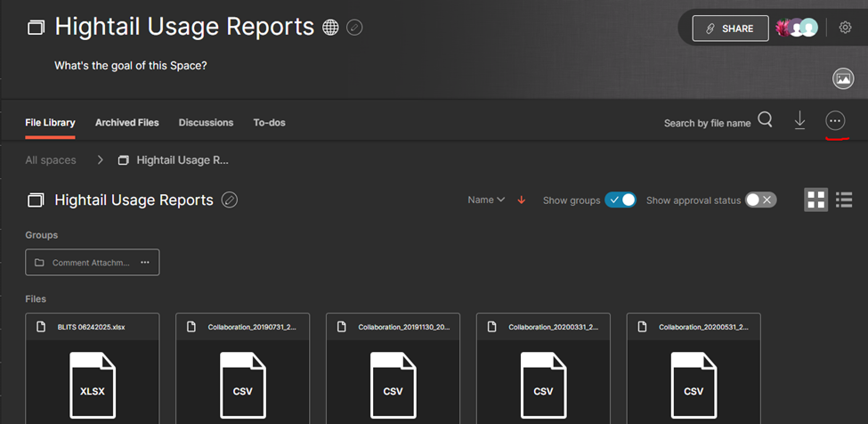Click the file icon on the BLITS 06242025.xlsx card
868x424 pixels.
pyautogui.click(x=40, y=327)
